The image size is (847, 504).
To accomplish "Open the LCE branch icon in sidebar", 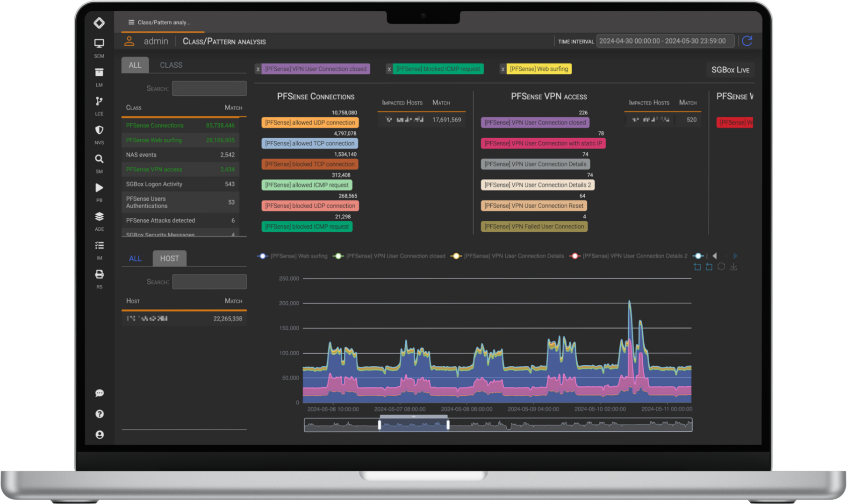I will coord(99,101).
